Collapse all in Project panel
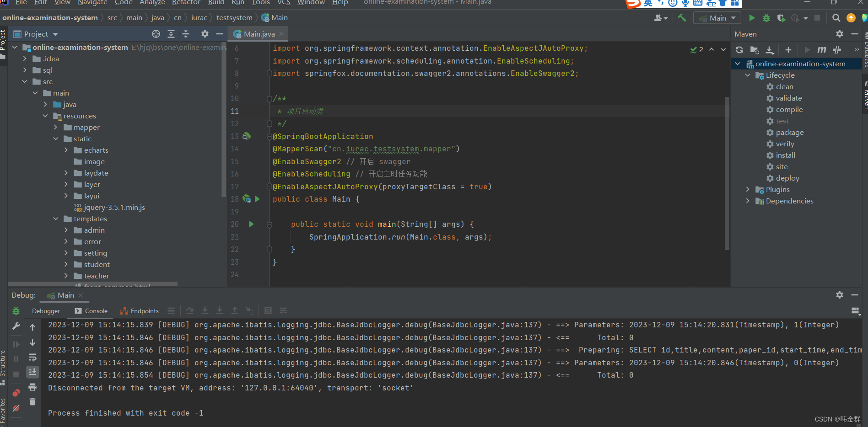 186,34
